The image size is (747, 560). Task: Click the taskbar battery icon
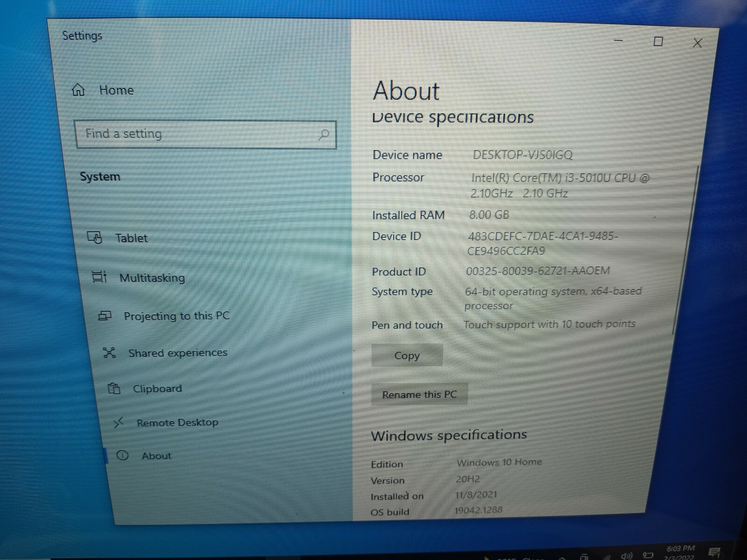coord(648,555)
